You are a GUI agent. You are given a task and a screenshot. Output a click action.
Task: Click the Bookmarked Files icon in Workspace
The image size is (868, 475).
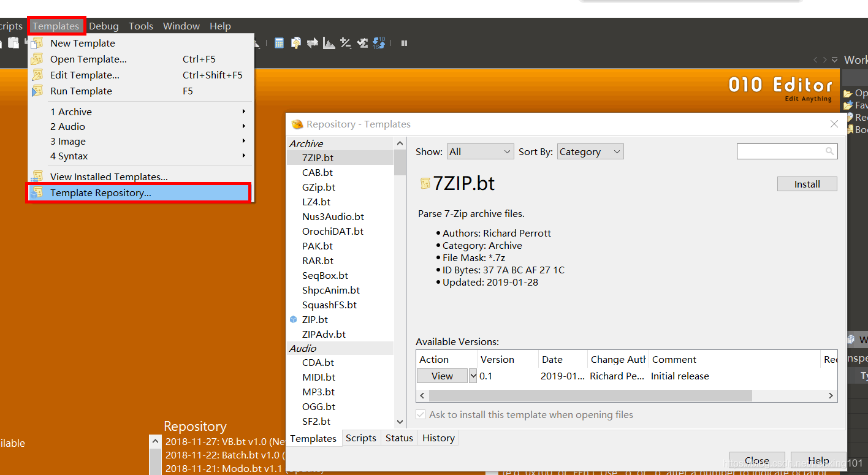pos(850,129)
